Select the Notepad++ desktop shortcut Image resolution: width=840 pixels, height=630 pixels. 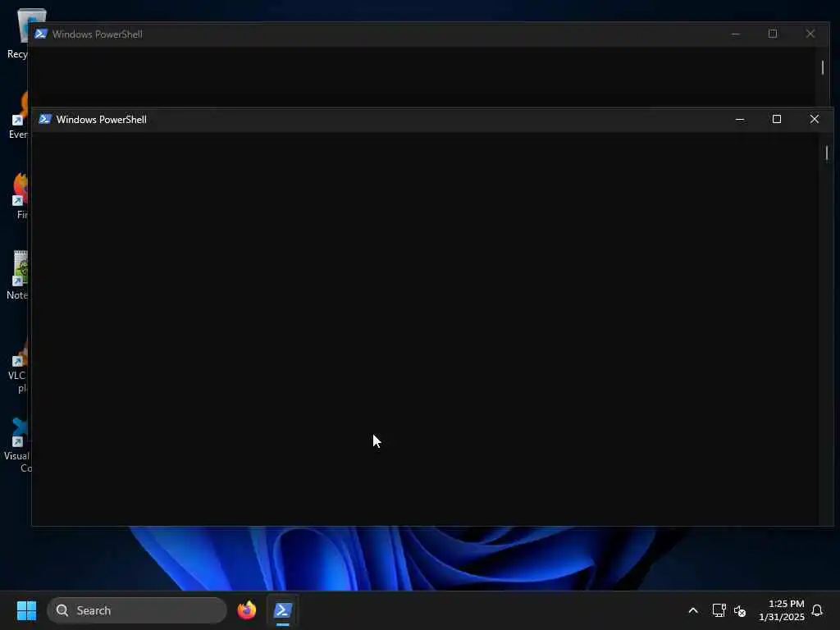click(x=18, y=275)
